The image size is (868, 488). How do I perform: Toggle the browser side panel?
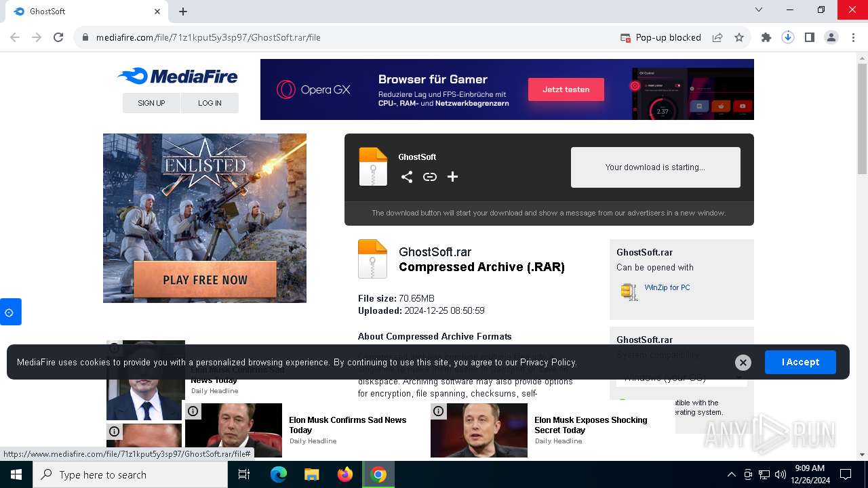(810, 38)
